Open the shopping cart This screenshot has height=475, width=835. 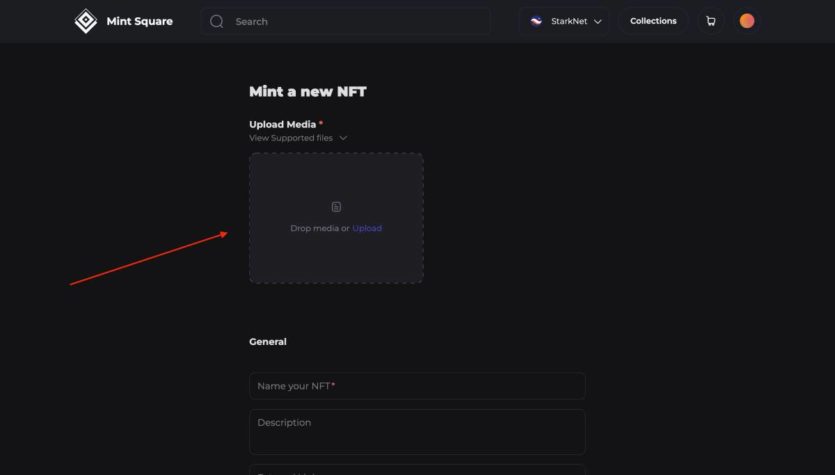coord(710,21)
